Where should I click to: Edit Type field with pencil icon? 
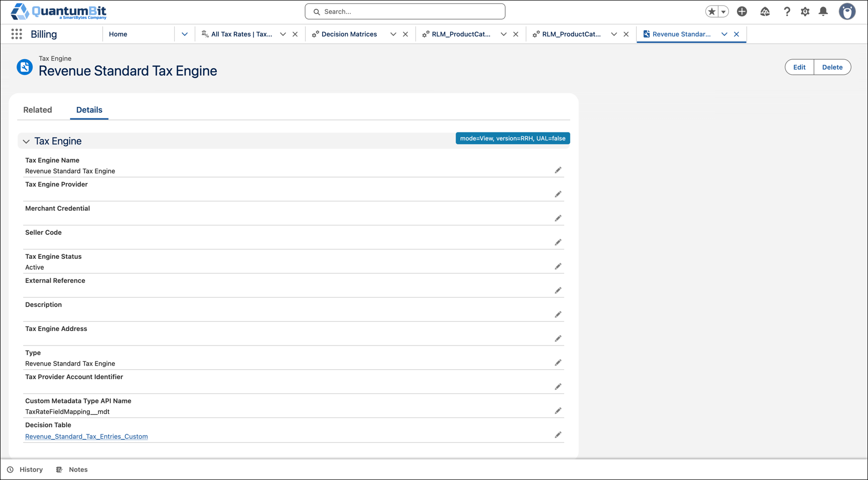(x=558, y=363)
